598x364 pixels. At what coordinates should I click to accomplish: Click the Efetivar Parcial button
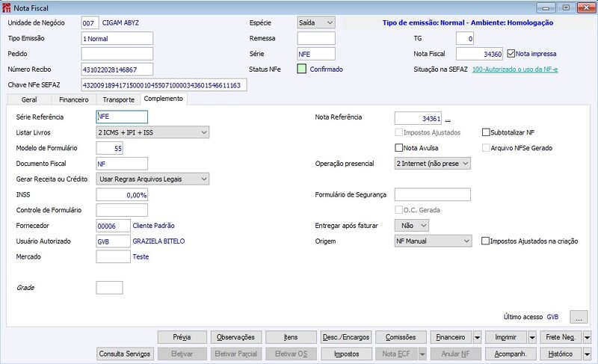tap(235, 354)
